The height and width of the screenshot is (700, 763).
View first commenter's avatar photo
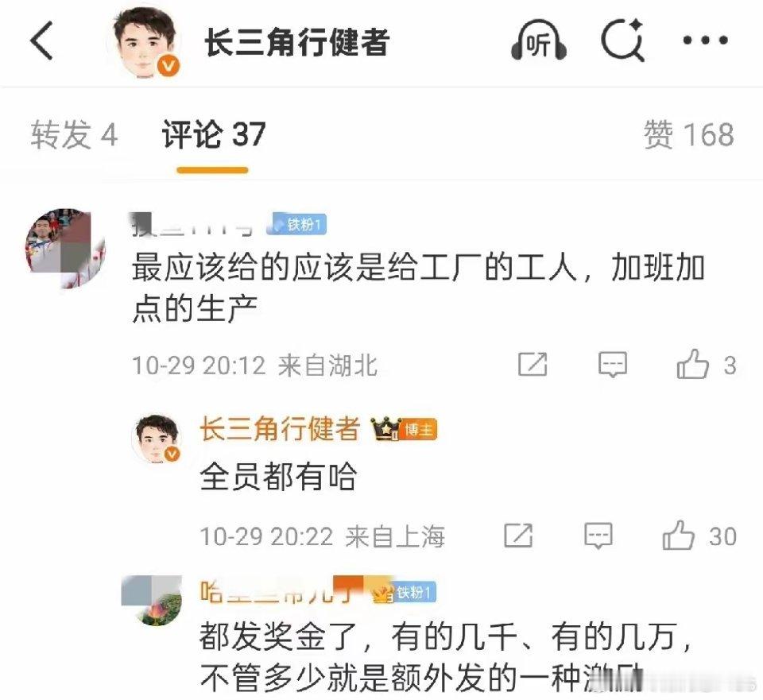click(65, 248)
